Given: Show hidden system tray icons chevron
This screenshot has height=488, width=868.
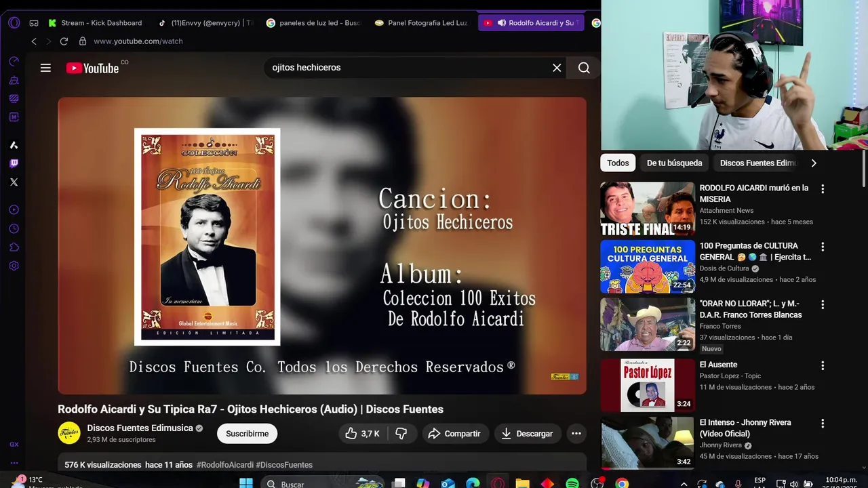Looking at the screenshot, I should (684, 484).
